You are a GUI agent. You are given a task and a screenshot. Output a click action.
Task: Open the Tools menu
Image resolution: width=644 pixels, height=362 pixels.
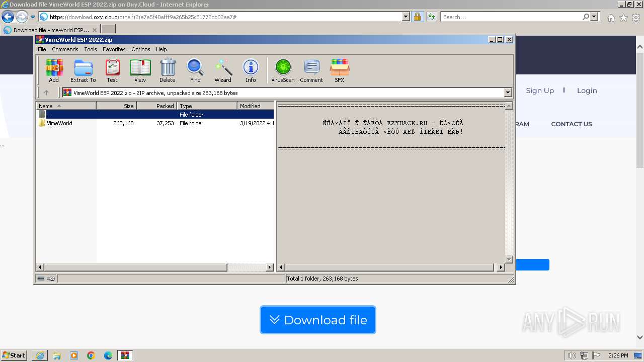[91, 49]
